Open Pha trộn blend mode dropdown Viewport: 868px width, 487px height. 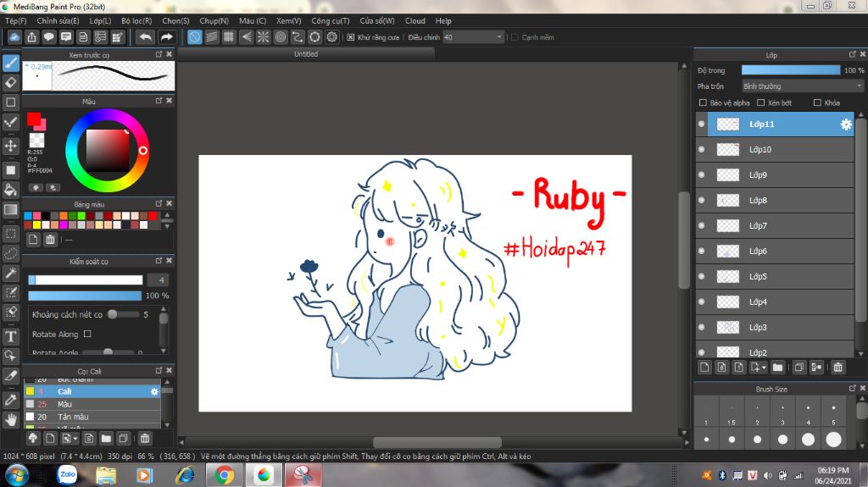tap(802, 86)
